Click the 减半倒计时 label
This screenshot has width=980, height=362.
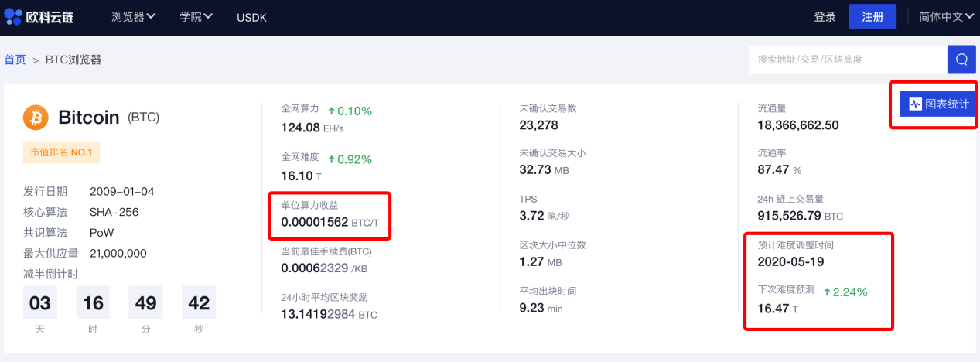(51, 275)
